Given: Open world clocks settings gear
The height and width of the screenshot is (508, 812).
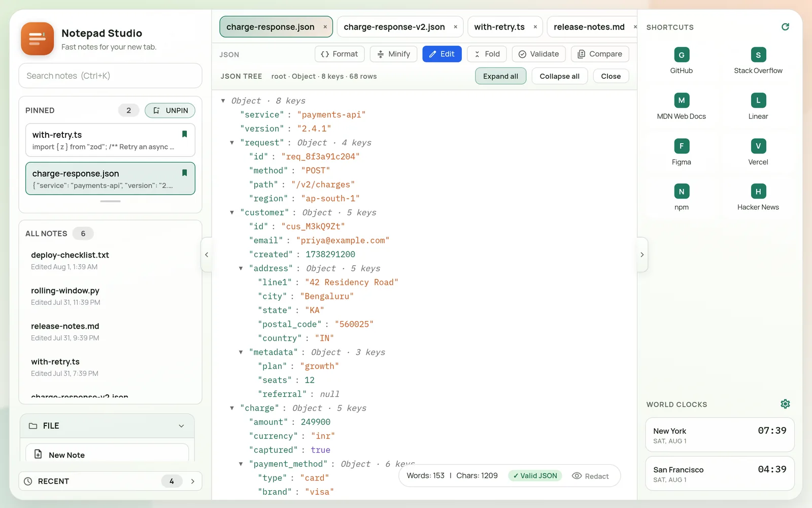Looking at the screenshot, I should click(x=785, y=404).
